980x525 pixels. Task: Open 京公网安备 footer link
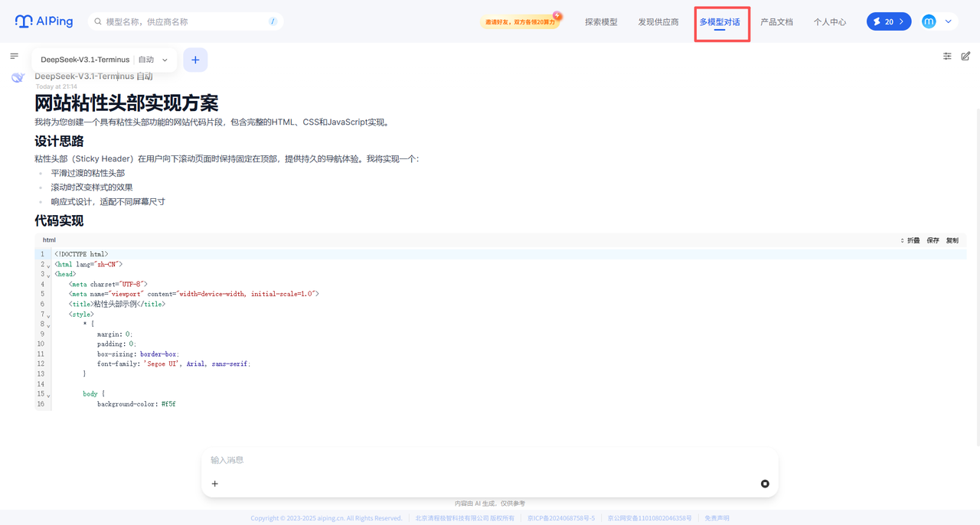click(x=649, y=518)
